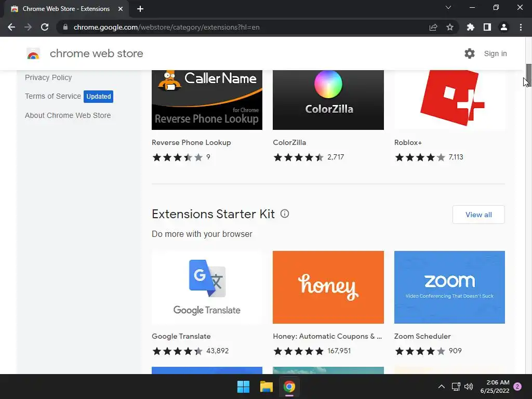The width and height of the screenshot is (532, 399).
Task: Open the Honey extension thumbnail
Action: click(328, 287)
